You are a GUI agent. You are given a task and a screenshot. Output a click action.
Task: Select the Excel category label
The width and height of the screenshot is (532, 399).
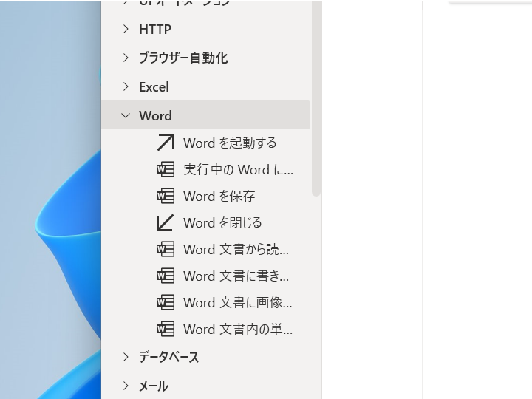(154, 87)
